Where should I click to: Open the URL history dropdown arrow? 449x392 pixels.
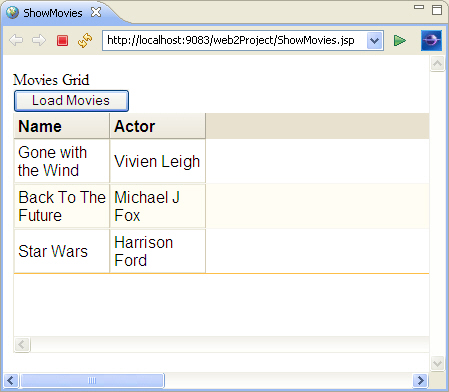click(375, 41)
